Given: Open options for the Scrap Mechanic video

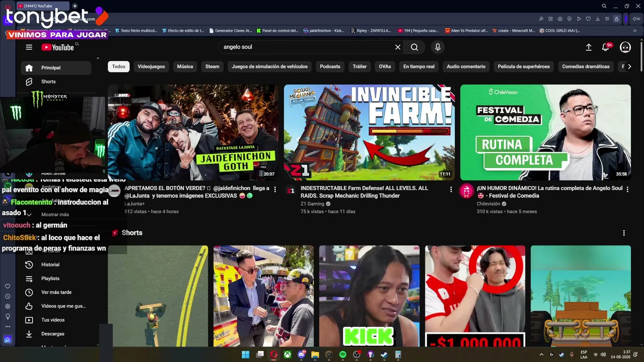Looking at the screenshot, I should (x=451, y=189).
